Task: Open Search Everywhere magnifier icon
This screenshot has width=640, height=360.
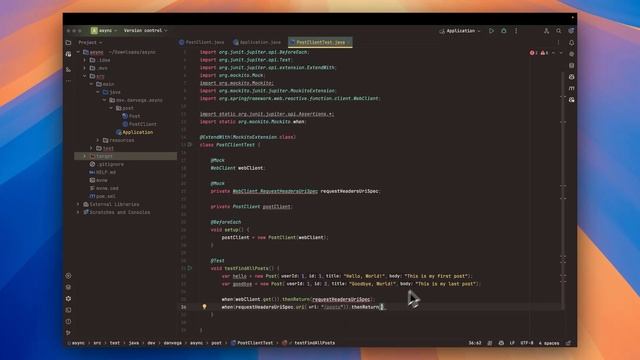Action: coord(558,31)
